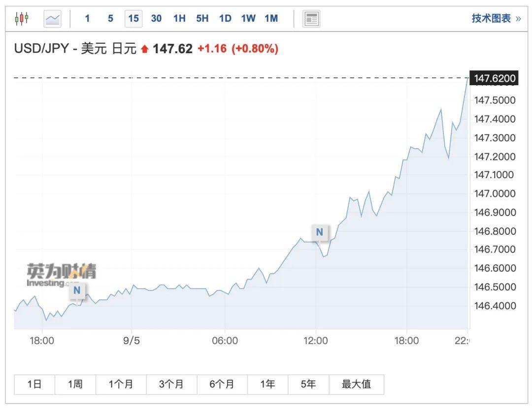Click the Investing.com watermark logo
Screen dimensions: 532x408
click(x=62, y=275)
